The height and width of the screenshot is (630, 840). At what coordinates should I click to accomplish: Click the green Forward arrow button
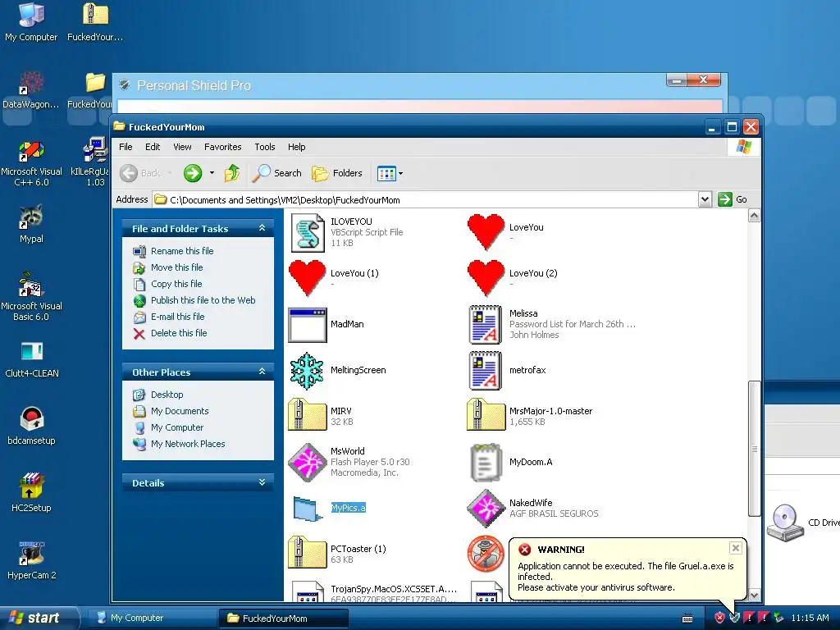coord(193,173)
